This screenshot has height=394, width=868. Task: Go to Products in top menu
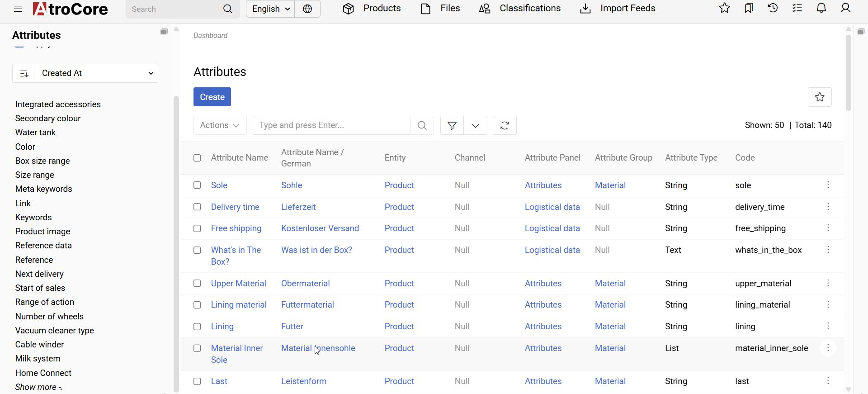pos(372,9)
